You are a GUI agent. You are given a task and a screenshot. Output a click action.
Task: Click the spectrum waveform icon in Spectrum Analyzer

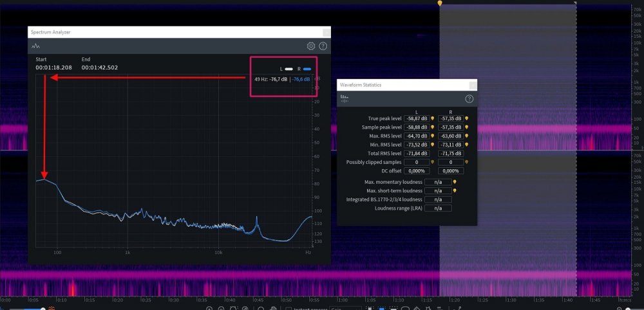[x=36, y=46]
